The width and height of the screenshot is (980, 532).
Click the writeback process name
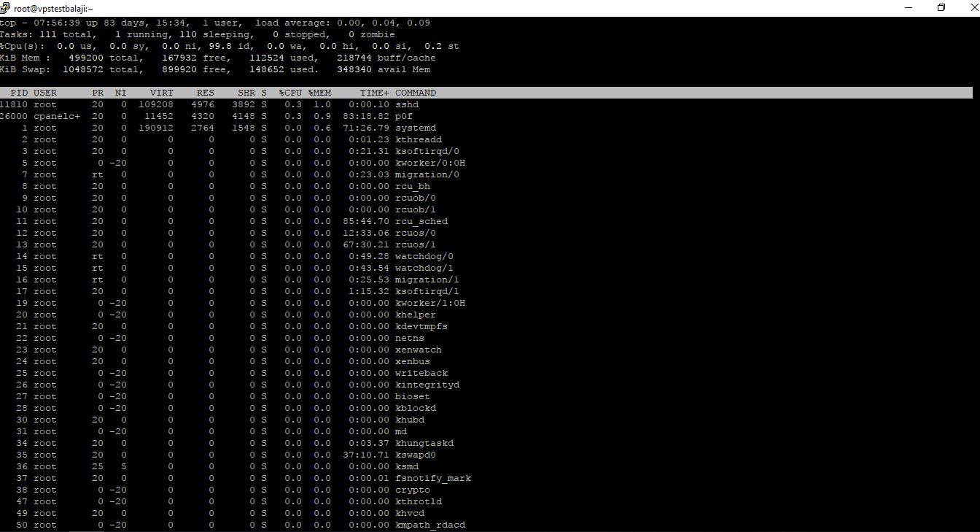tap(421, 373)
